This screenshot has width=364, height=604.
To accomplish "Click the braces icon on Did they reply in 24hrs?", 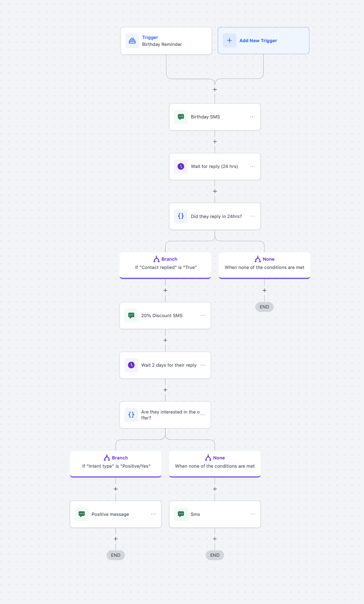I will point(181,216).
